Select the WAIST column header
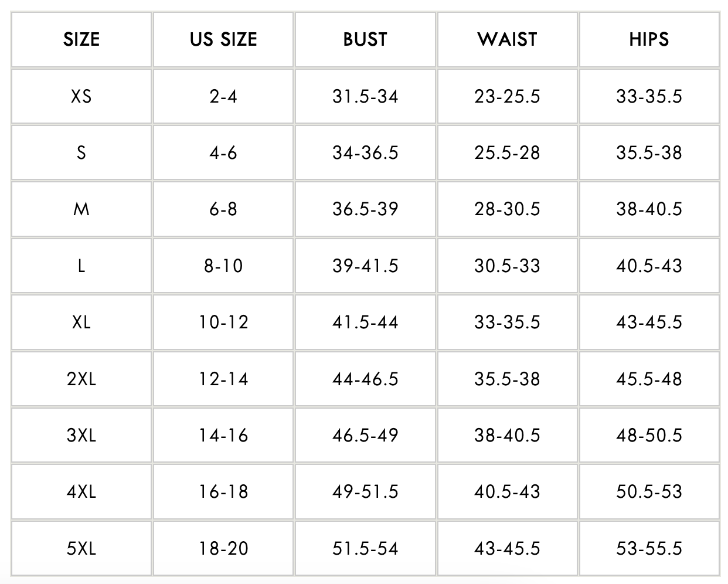The height and width of the screenshot is (584, 728). coord(507,40)
